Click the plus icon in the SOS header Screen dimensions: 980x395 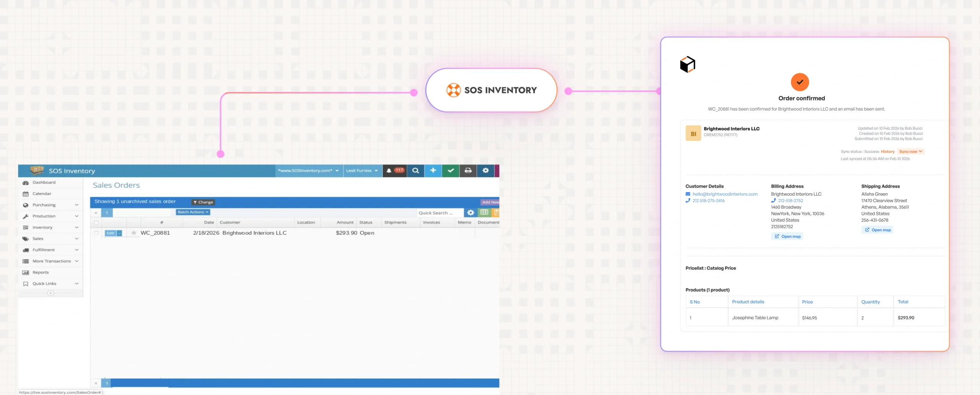coord(433,171)
